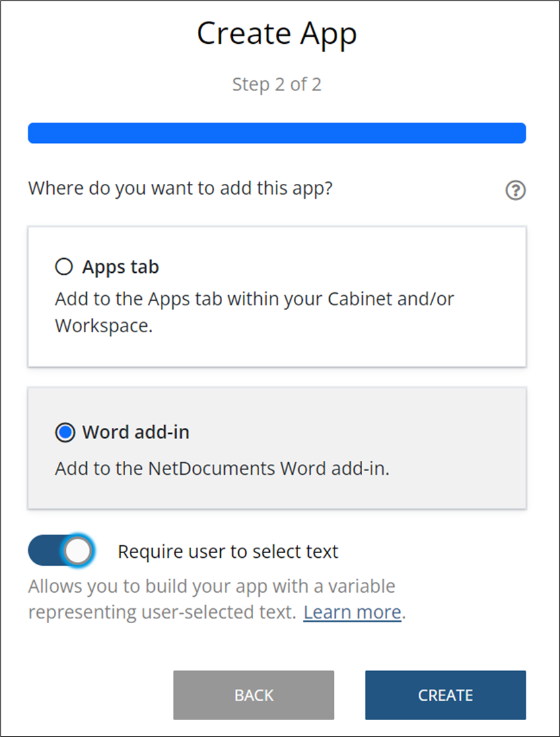Image resolution: width=560 pixels, height=737 pixels.
Task: Click the blue progress bar
Action: 277,133
